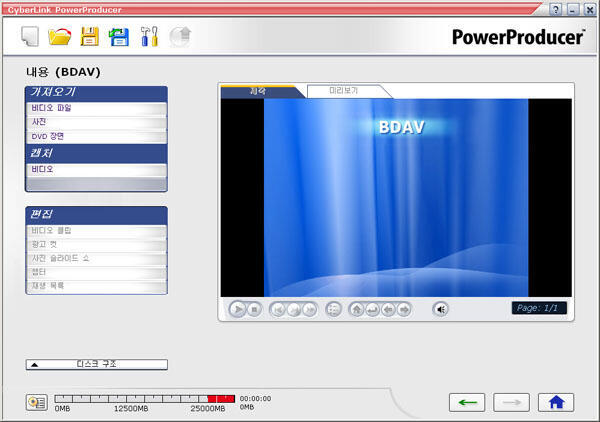Click the 가져오기 section header
This screenshot has height=422, width=600.
tap(96, 92)
